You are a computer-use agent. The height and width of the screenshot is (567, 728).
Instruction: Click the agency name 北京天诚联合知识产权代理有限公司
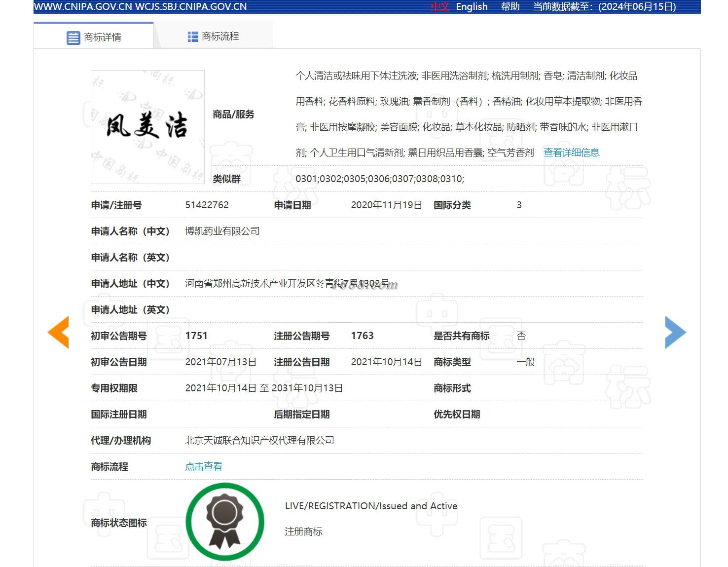coord(259,440)
